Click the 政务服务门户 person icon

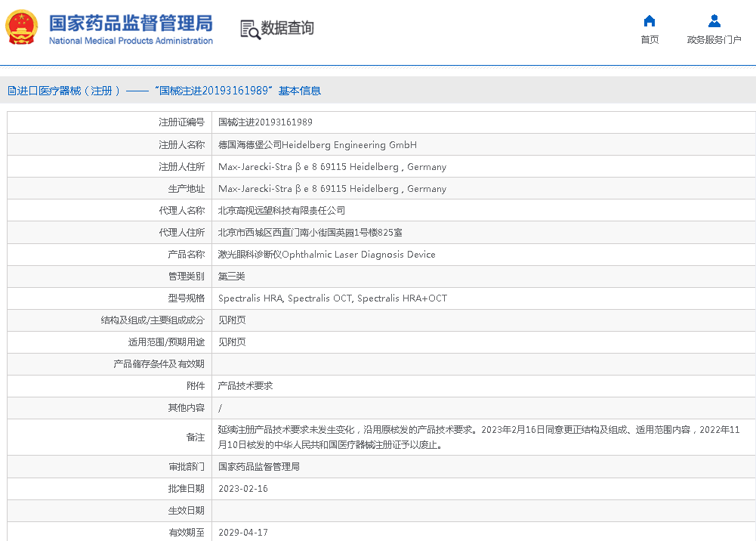click(x=714, y=21)
